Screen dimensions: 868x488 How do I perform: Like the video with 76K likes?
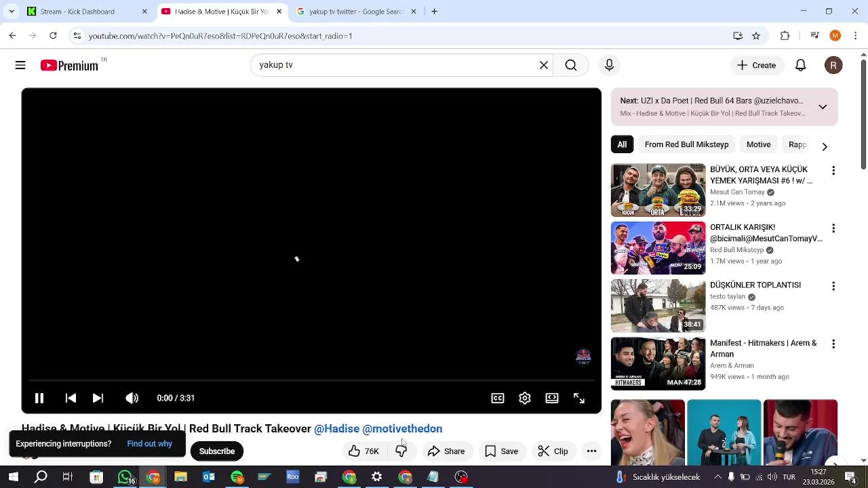coord(363,451)
